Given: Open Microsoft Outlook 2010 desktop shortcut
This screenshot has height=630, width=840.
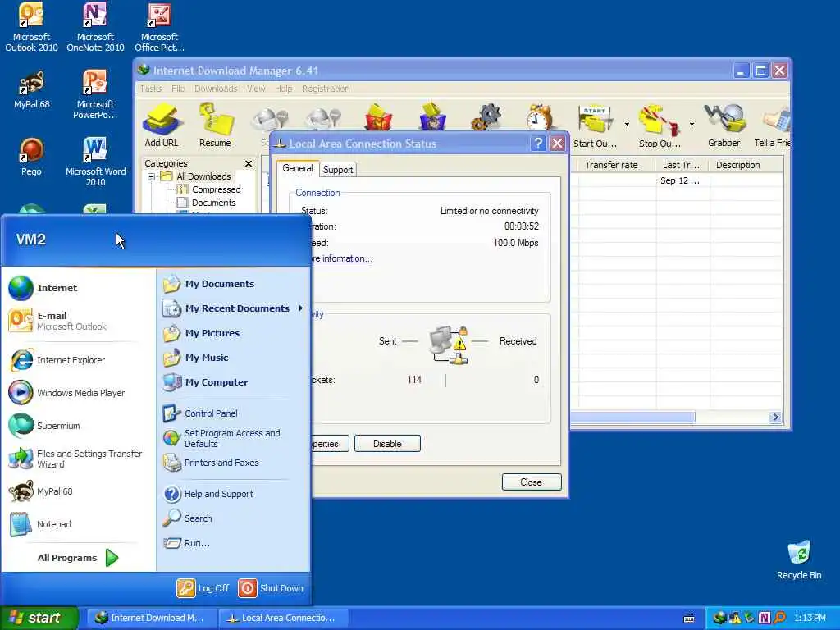Looking at the screenshot, I should (x=31, y=27).
